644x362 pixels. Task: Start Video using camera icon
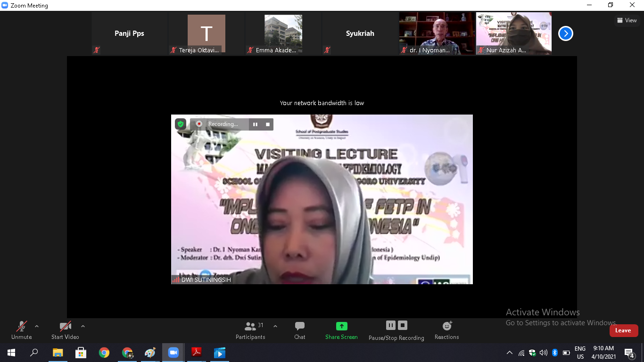click(x=65, y=330)
